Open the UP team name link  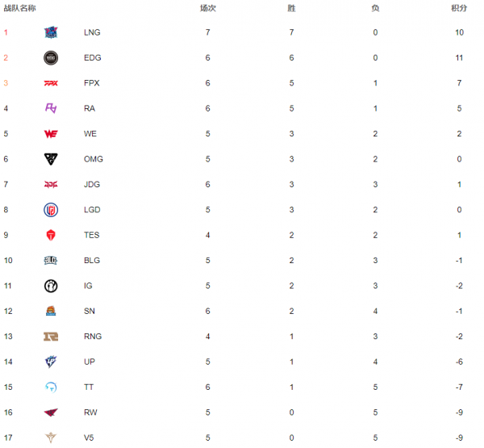point(90,362)
